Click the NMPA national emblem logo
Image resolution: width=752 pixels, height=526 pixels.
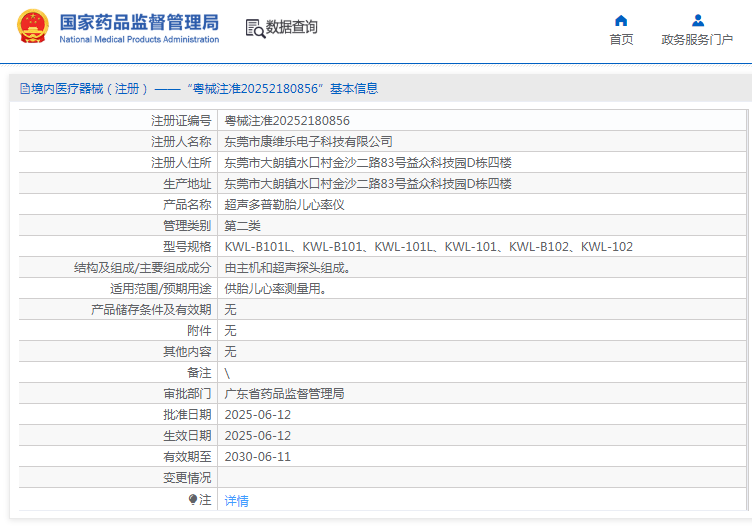31,26
